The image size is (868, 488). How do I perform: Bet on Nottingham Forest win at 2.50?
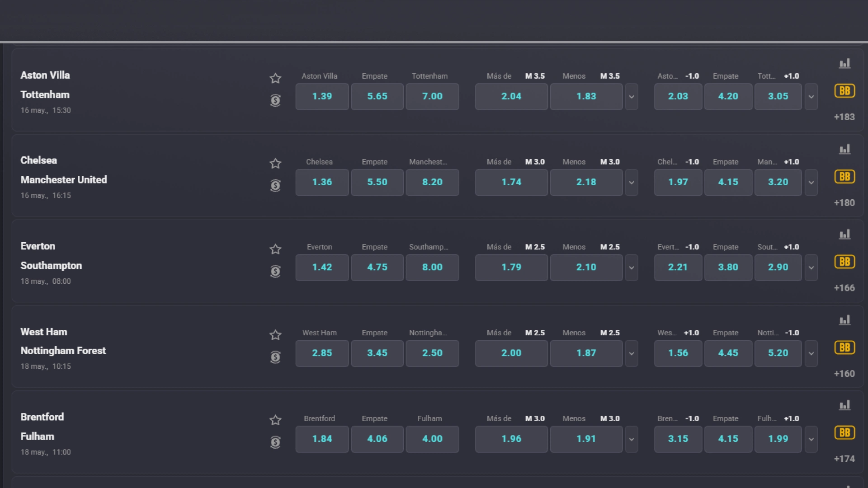[432, 353]
